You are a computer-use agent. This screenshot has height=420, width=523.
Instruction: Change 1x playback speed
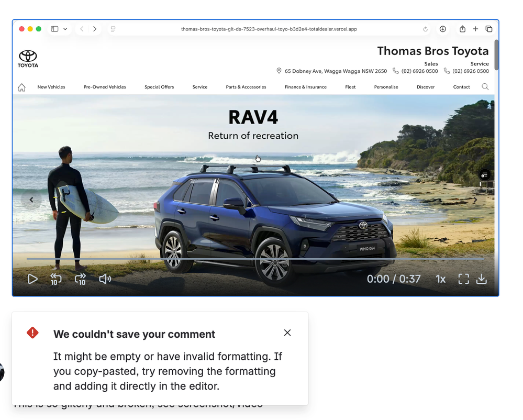point(441,279)
